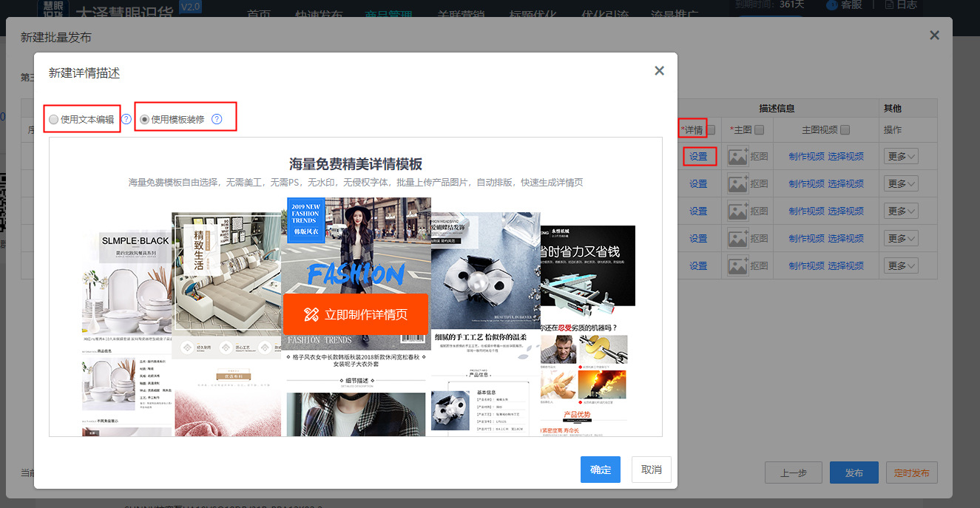
Task: Click 制作视频 in the second row
Action: 806,184
